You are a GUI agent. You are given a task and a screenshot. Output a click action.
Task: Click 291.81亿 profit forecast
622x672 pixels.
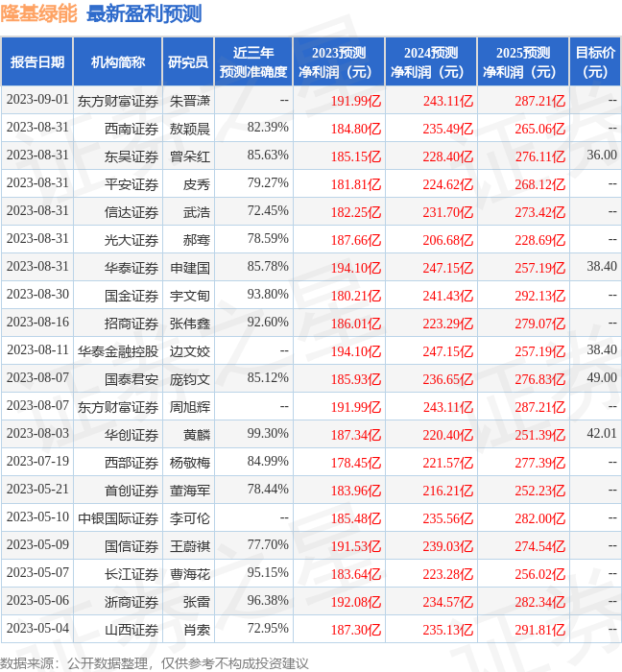(540, 630)
